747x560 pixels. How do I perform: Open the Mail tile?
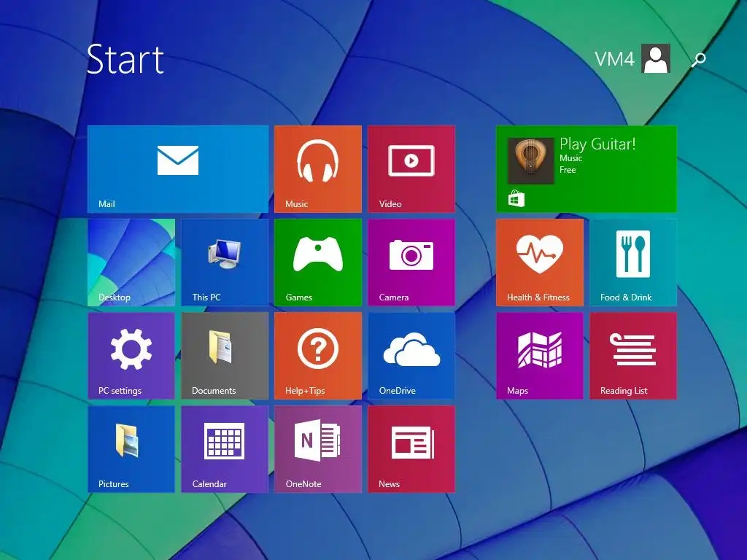coord(178,169)
